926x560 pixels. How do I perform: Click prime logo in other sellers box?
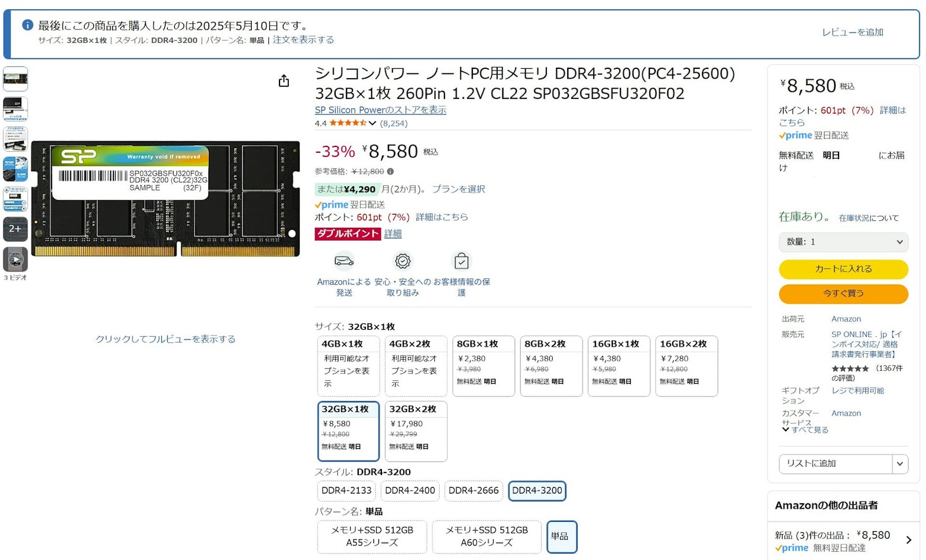[792, 548]
